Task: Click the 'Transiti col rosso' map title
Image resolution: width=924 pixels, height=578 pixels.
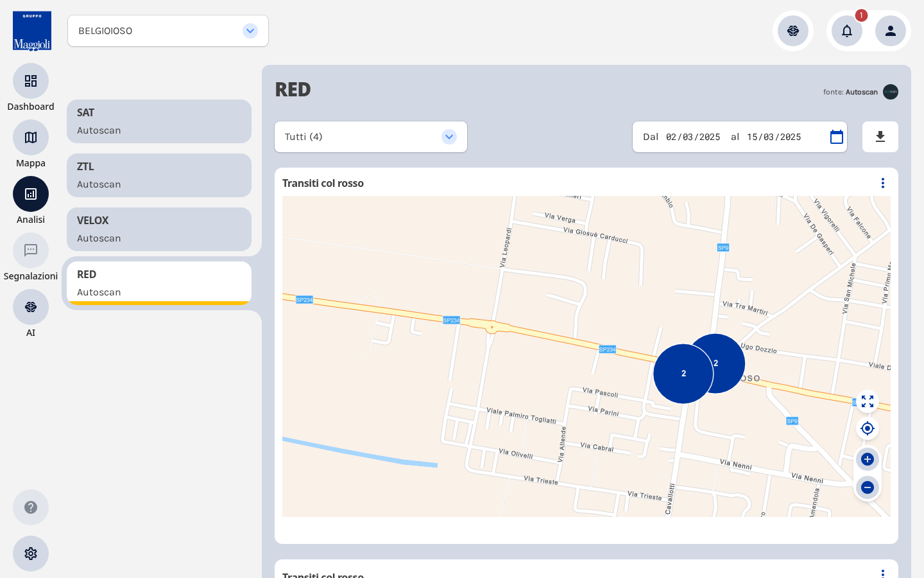Action: pyautogui.click(x=323, y=183)
